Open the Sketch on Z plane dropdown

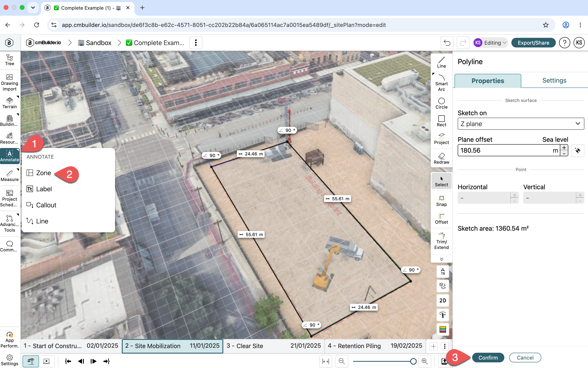[521, 124]
